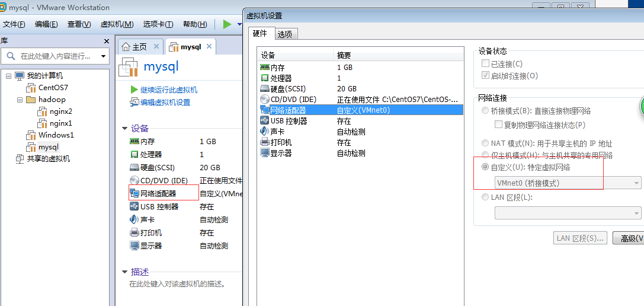Toggle the 启动时连接(O) checkbox

(x=485, y=76)
